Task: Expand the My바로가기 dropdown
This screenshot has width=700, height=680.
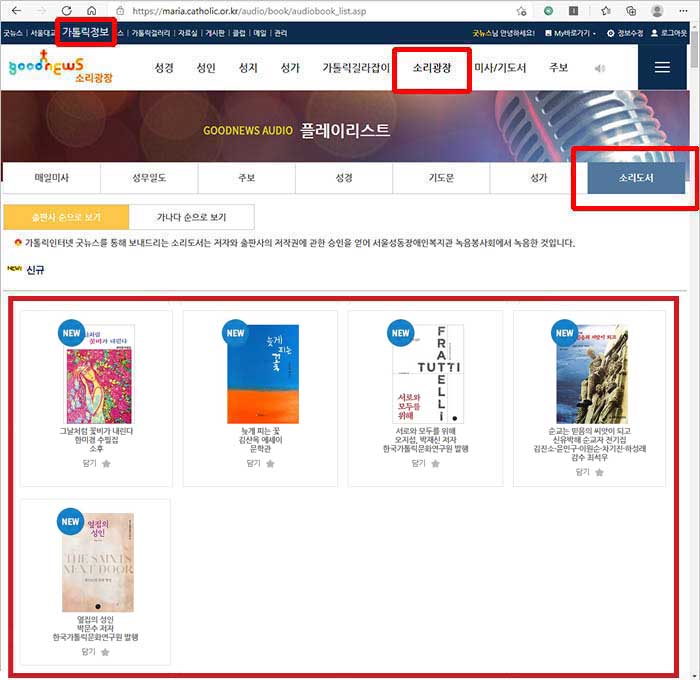Action: click(571, 33)
